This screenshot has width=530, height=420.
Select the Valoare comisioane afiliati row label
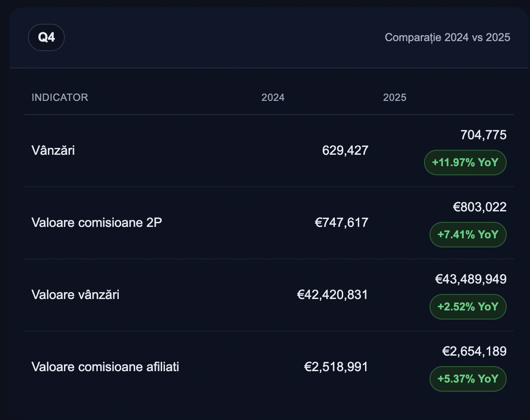point(105,367)
